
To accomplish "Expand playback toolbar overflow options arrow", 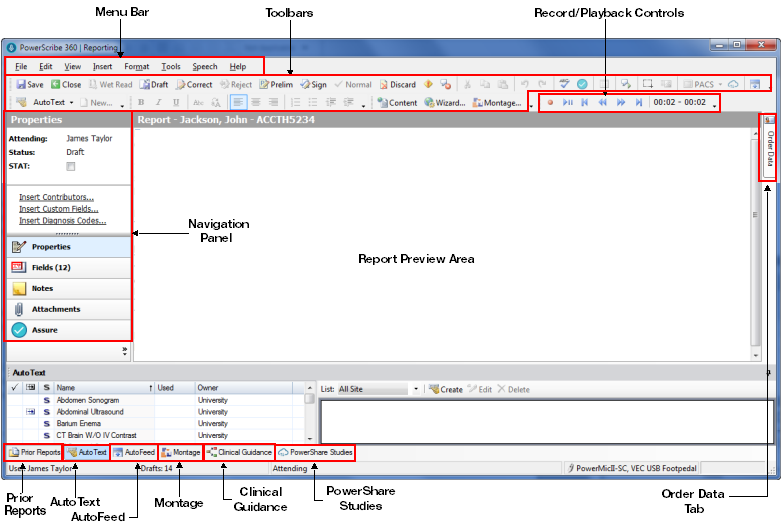I will point(715,106).
